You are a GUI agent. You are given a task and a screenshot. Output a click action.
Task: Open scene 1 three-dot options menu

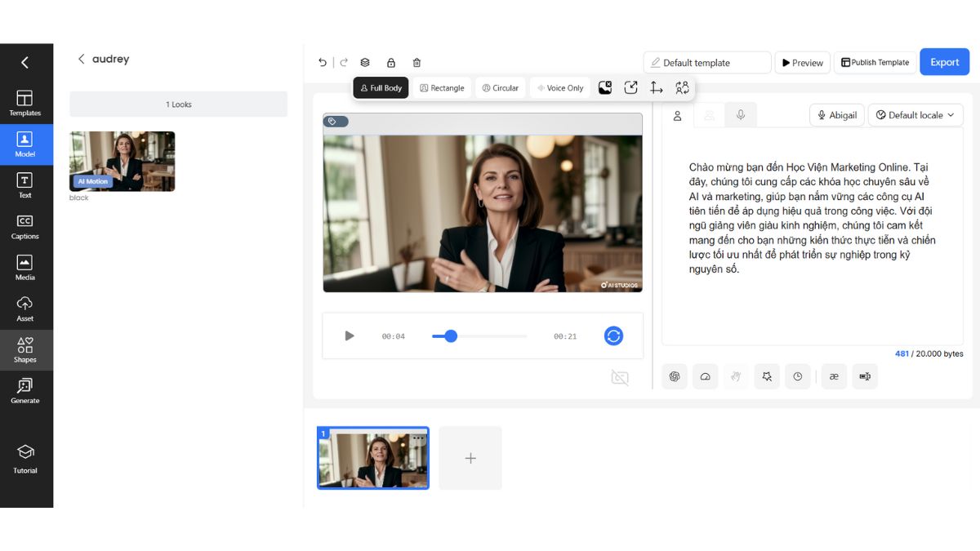(x=420, y=437)
